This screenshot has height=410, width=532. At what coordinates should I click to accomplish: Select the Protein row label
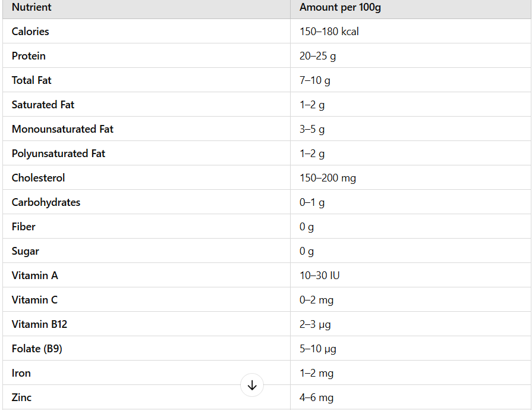point(29,56)
